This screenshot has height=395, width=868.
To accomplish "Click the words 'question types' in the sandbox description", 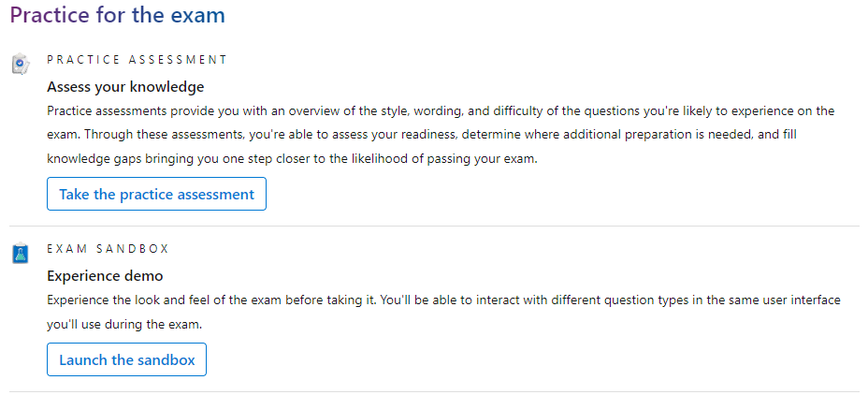I will [x=554, y=300].
